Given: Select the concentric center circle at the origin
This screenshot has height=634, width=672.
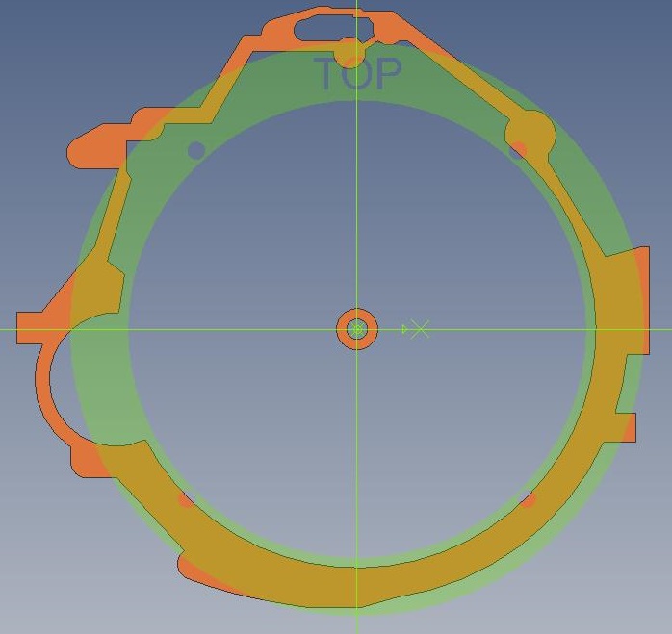Looking at the screenshot, I should 357,329.
